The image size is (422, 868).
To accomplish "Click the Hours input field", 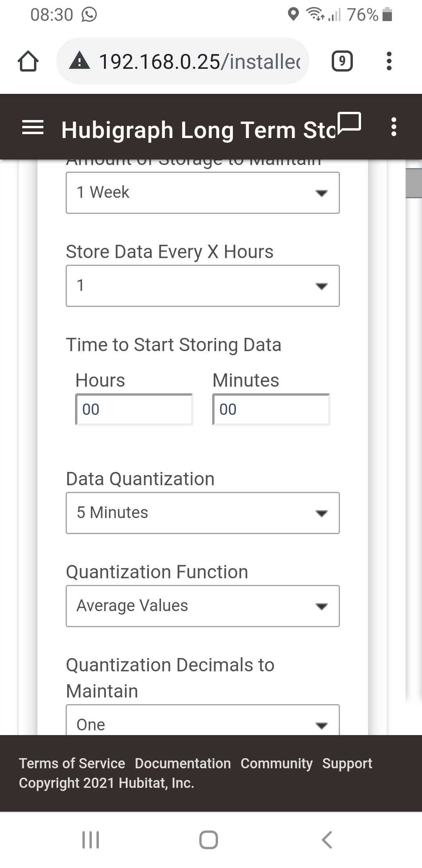I will 134,409.
